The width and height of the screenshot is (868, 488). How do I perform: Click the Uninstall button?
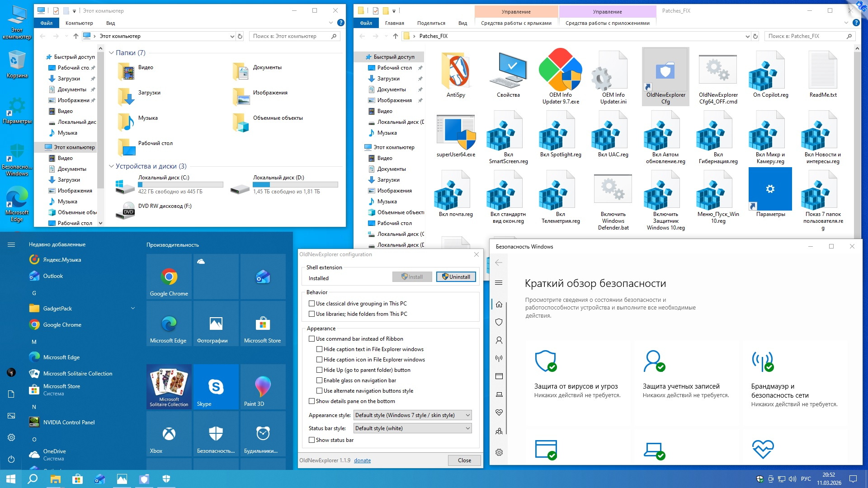point(456,277)
